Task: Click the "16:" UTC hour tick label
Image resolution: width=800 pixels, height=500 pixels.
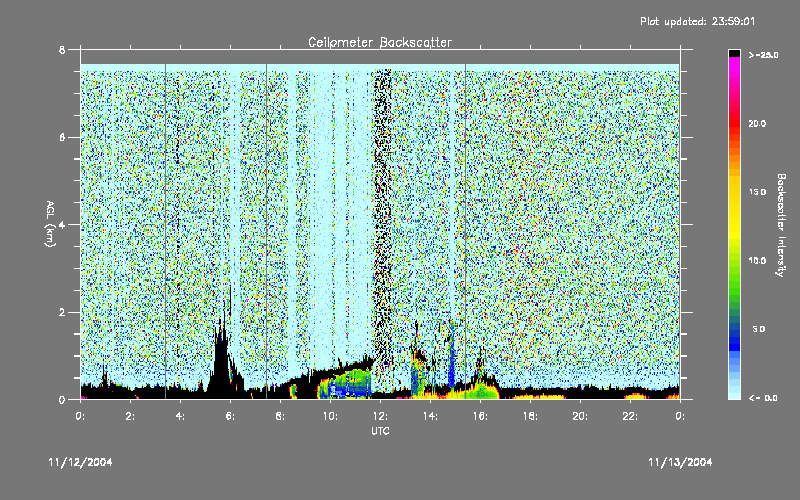Action: [480, 416]
